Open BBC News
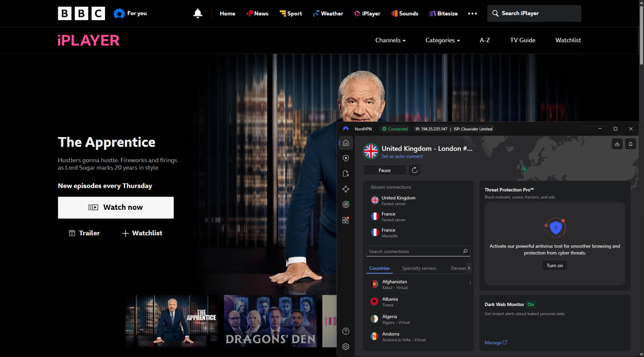The width and height of the screenshot is (644, 357). pyautogui.click(x=257, y=14)
